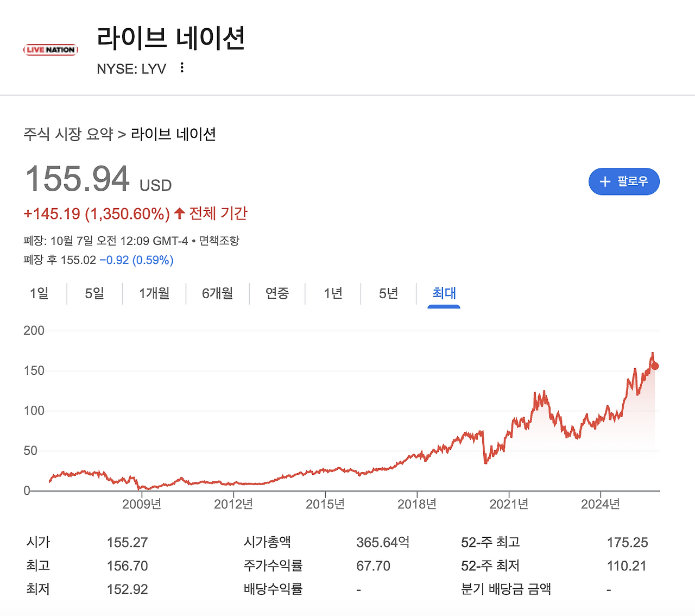695x616 pixels.
Task: Click the 52-주 최고 value 175.25
Action: (x=628, y=542)
